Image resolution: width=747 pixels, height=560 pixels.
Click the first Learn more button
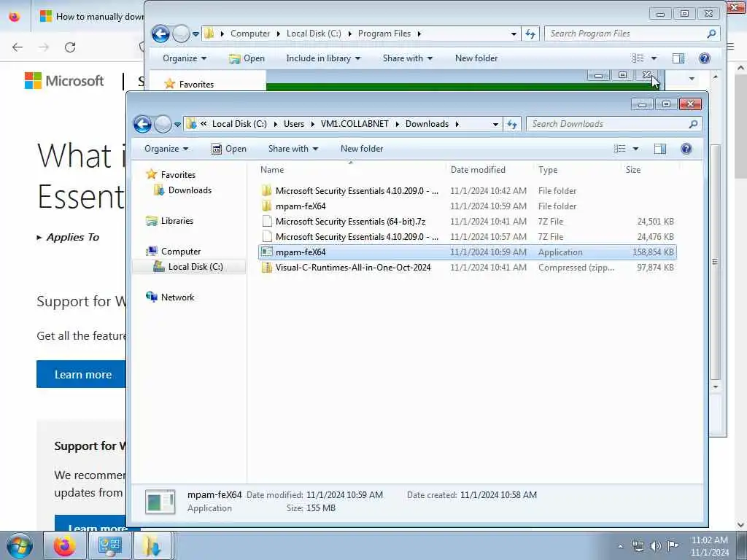pos(82,374)
